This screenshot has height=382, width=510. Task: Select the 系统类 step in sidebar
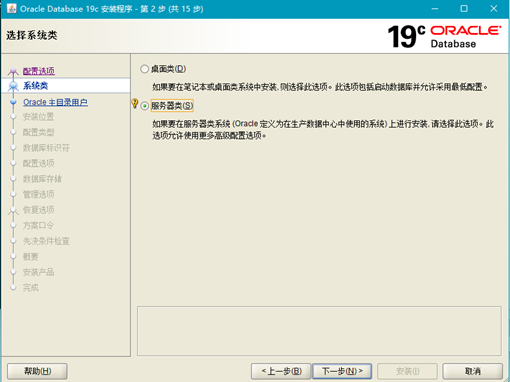point(35,86)
